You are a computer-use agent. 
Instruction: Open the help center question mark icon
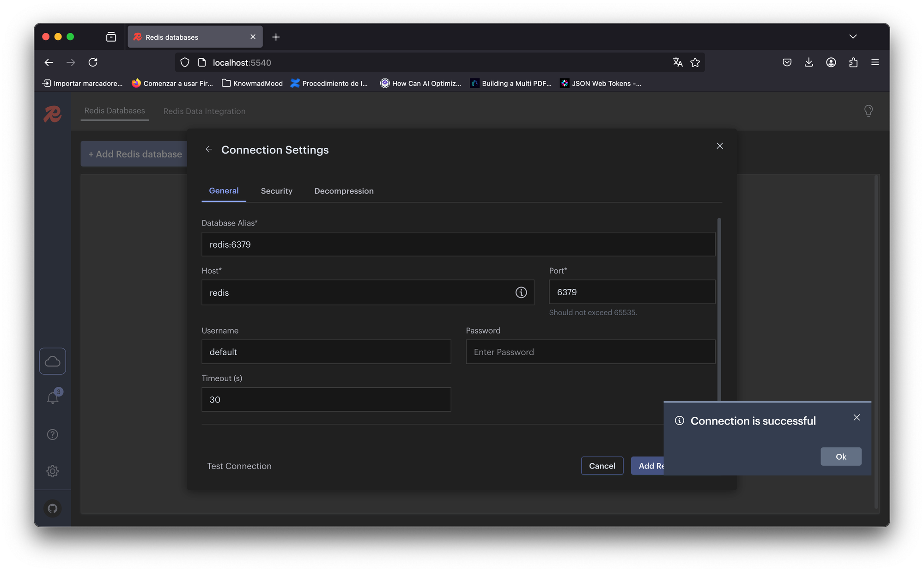[53, 434]
